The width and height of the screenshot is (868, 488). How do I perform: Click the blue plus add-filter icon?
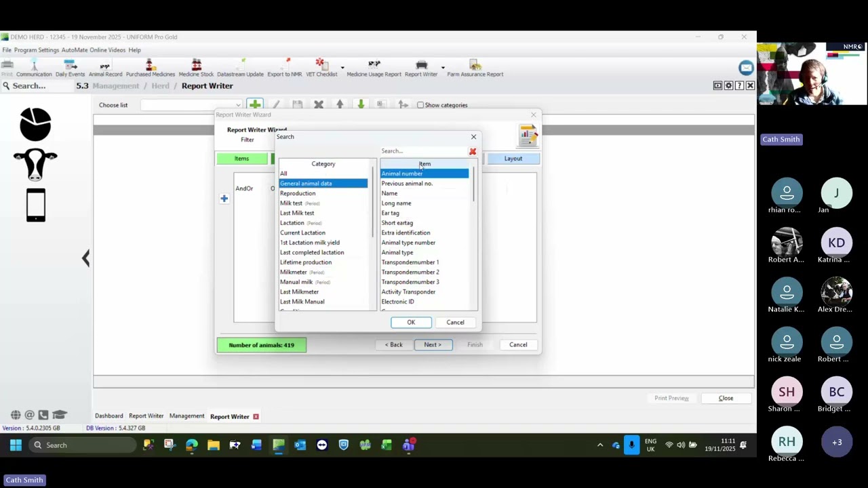point(224,199)
